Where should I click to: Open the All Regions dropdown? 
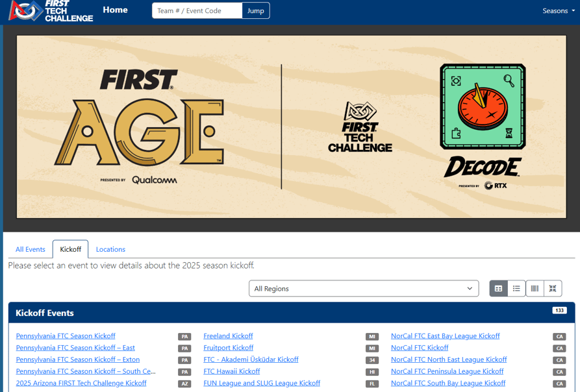click(x=363, y=289)
